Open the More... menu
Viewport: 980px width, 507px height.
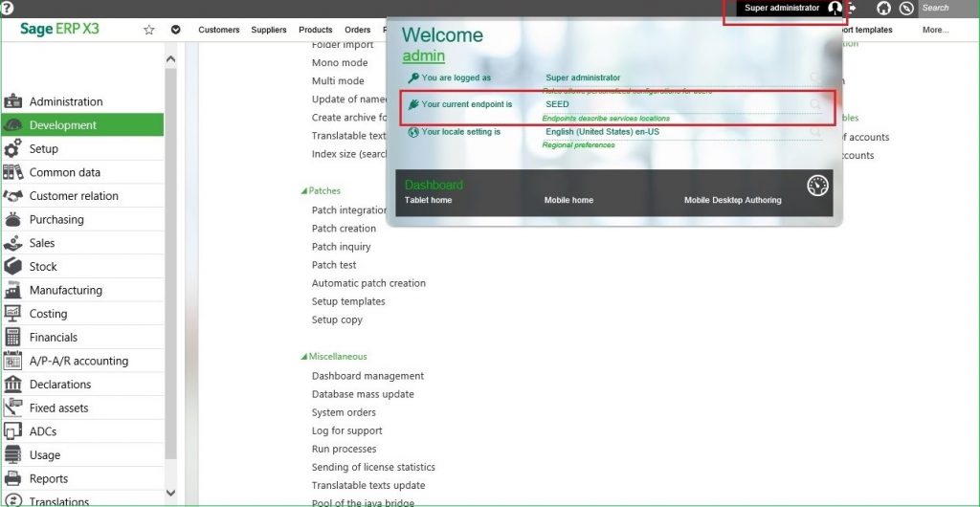936,30
